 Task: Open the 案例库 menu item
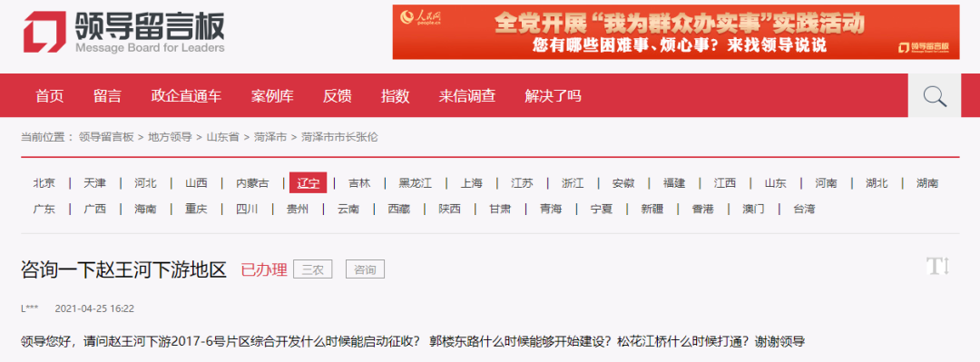pos(272,95)
